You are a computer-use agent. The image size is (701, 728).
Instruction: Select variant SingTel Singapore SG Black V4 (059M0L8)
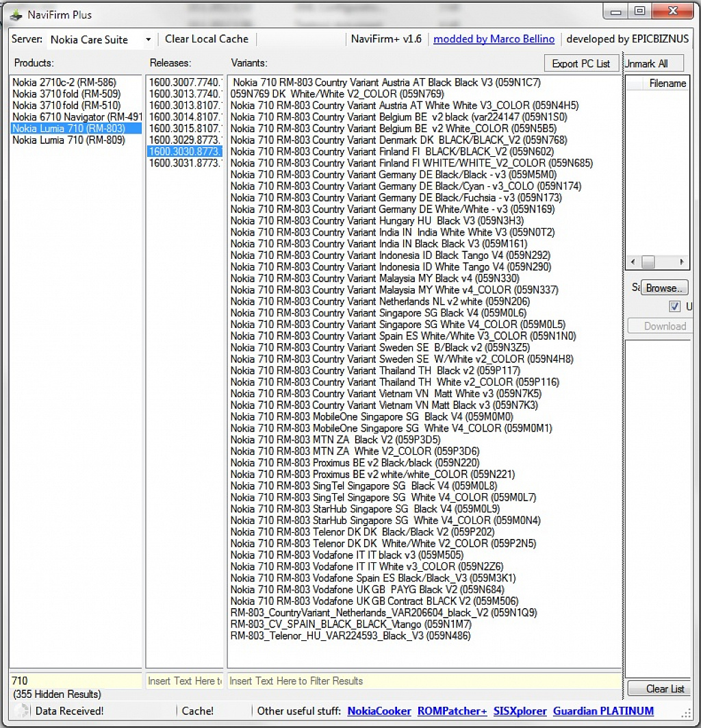pyautogui.click(x=364, y=486)
